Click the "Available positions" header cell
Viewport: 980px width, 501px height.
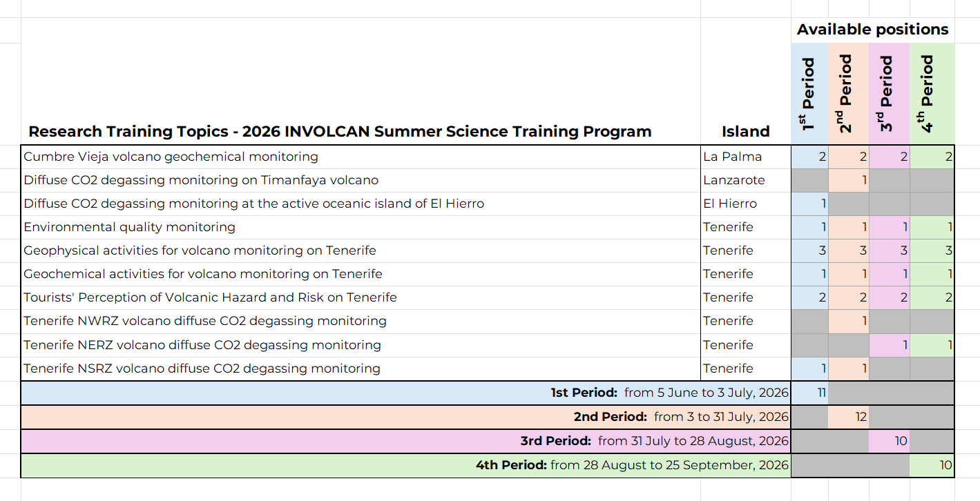click(872, 30)
